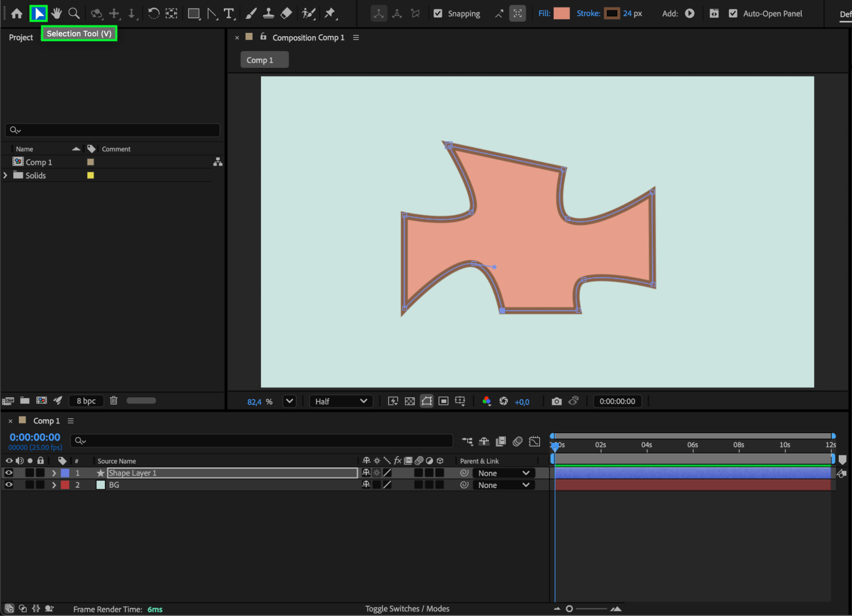Viewport: 852px width, 616px height.
Task: Open the Fill color swatch
Action: tap(561, 14)
